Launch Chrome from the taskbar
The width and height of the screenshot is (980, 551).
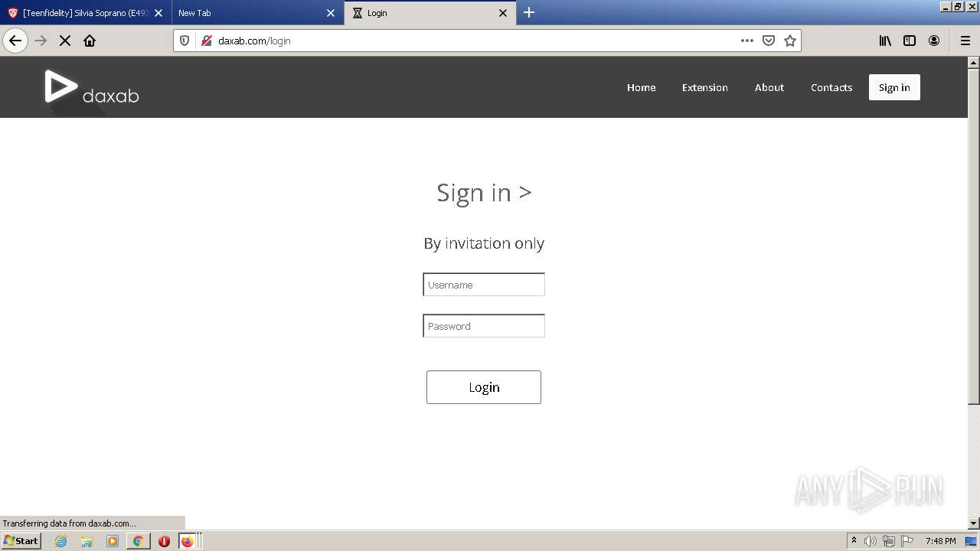coord(138,541)
